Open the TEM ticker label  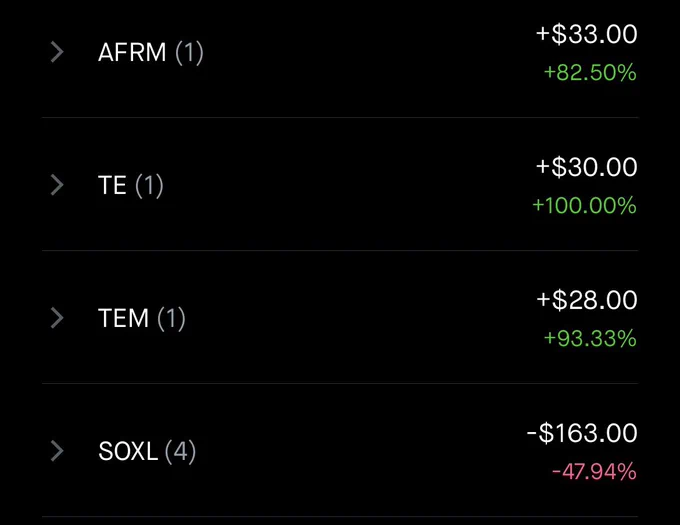click(124, 318)
